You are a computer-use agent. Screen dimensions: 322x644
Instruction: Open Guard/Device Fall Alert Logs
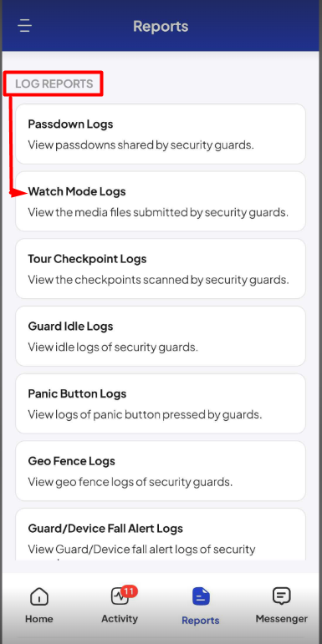tap(161, 535)
